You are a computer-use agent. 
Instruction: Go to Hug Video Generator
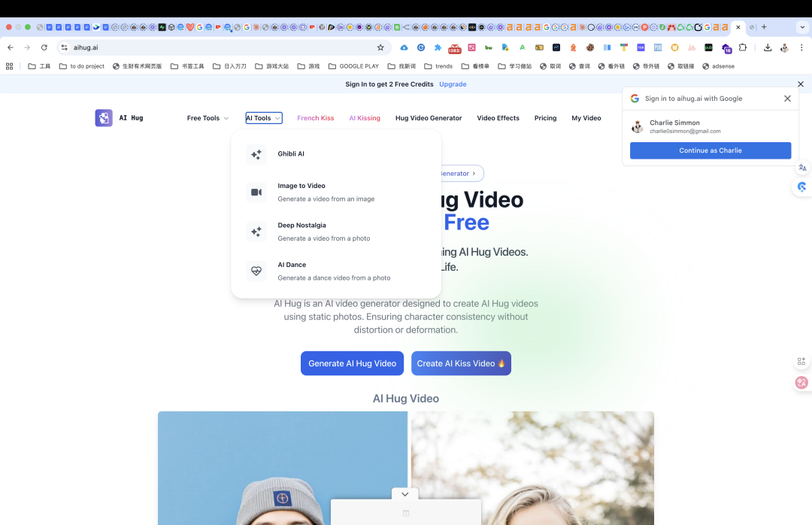[x=429, y=118]
